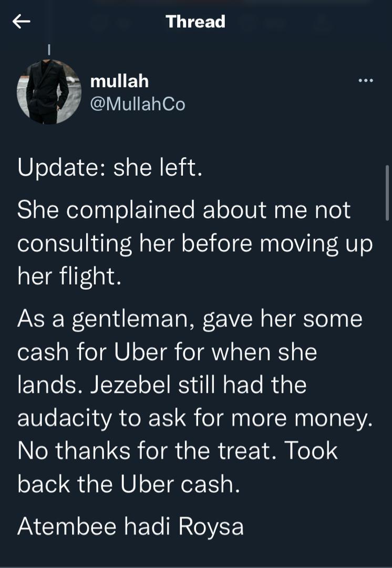
Task: Tap the back arrow
Action: pyautogui.click(x=22, y=22)
